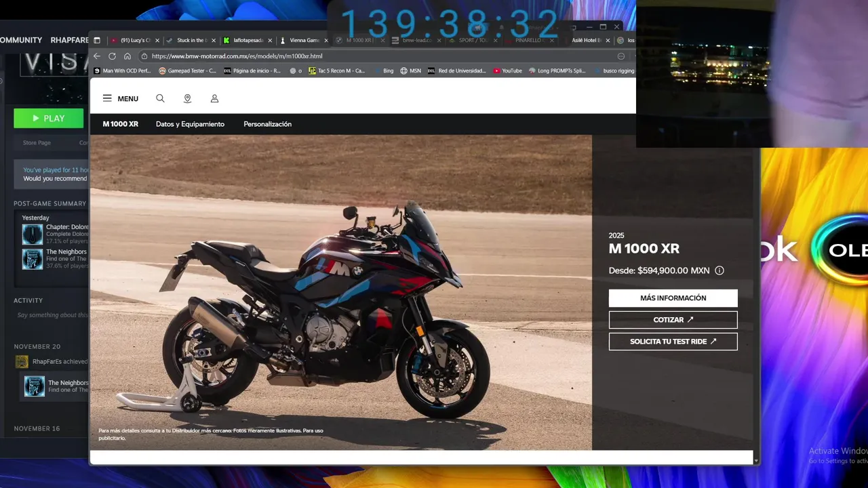This screenshot has height=488, width=868.
Task: Click 'Say something about this' activity field
Action: click(52, 315)
